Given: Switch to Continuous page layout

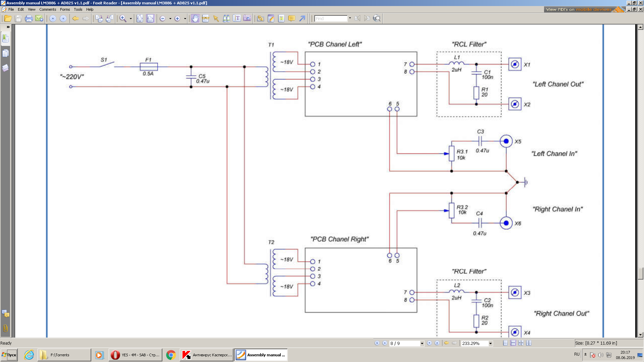Looking at the screenshot, I should pos(513,343).
